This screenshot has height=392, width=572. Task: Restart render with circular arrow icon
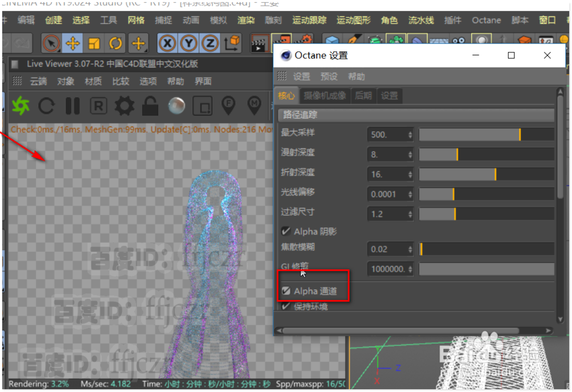tap(47, 106)
